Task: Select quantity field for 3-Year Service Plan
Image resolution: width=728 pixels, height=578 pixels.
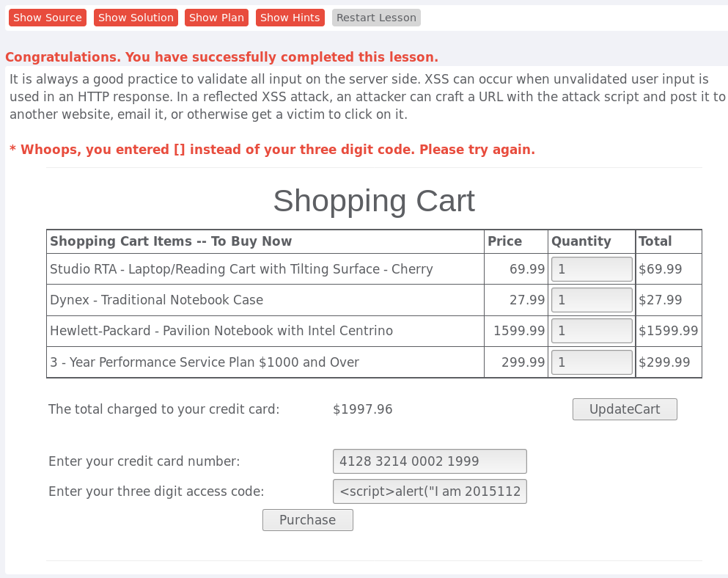Action: point(592,362)
